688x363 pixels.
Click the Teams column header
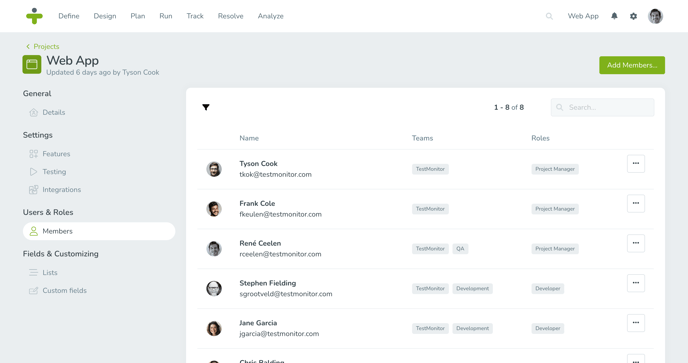422,138
